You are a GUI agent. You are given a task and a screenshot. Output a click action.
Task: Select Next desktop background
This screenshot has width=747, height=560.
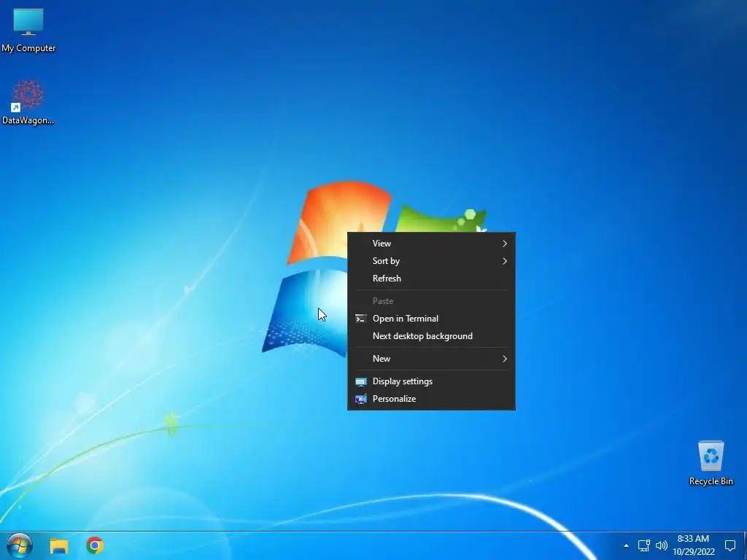click(431, 336)
